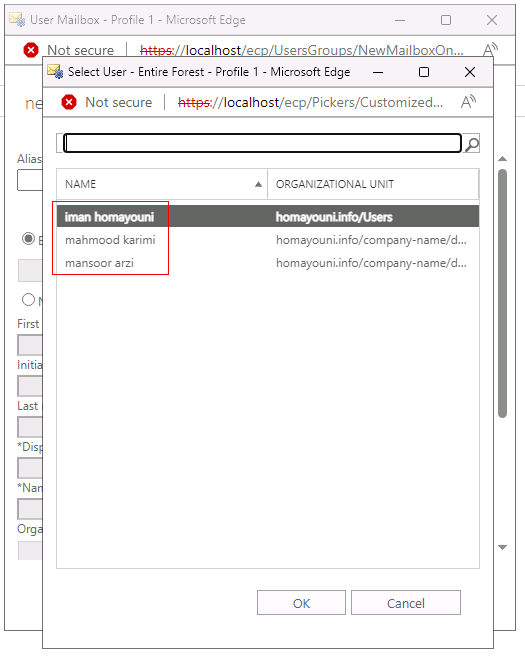Click the ORGANIZATIONAL UNIT column header

pos(373,184)
